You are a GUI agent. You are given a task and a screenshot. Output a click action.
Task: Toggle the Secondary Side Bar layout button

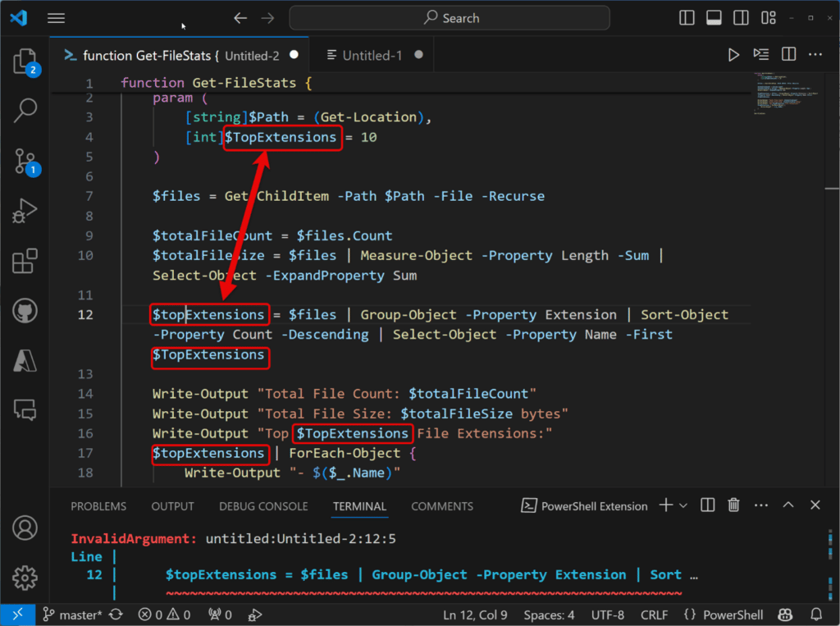(x=741, y=18)
